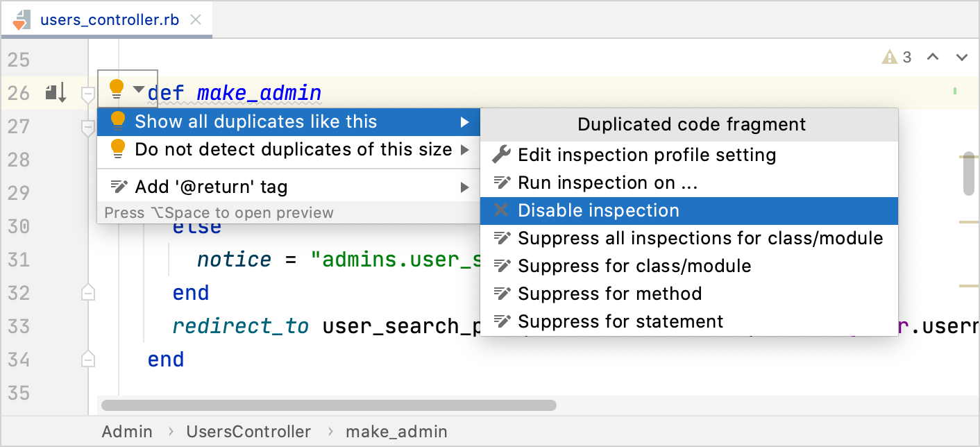The width and height of the screenshot is (980, 447).
Task: Click UsersController in the breadcrumb bar
Action: [x=248, y=431]
